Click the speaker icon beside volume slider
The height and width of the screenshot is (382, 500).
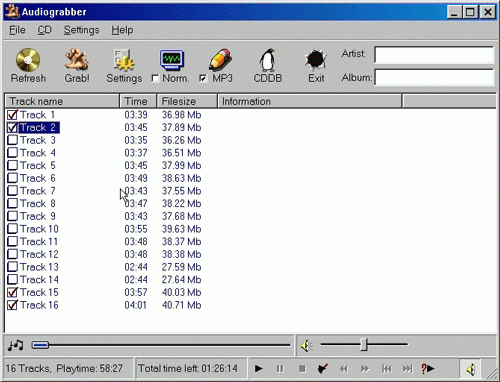point(306,346)
